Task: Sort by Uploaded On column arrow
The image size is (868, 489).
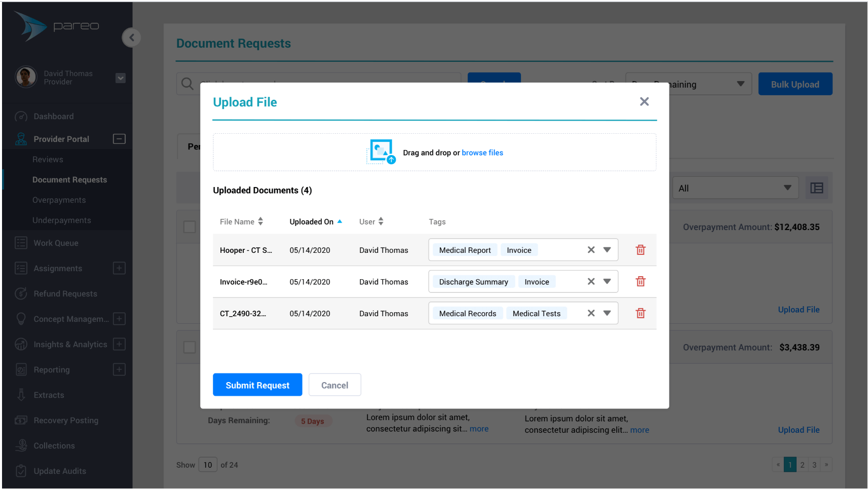Action: [x=339, y=221]
